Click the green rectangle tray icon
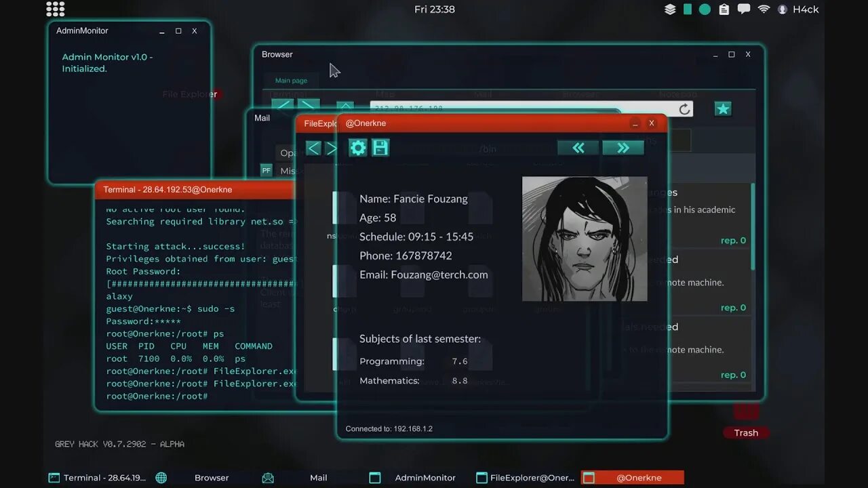 point(688,9)
